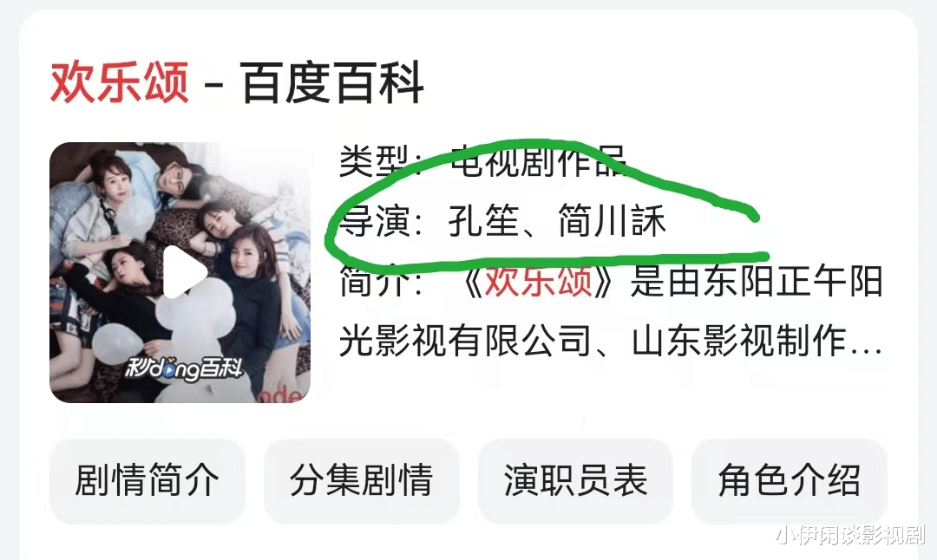
Task: Click the 小伊闲谈影视剧 watermark
Action: [x=849, y=535]
